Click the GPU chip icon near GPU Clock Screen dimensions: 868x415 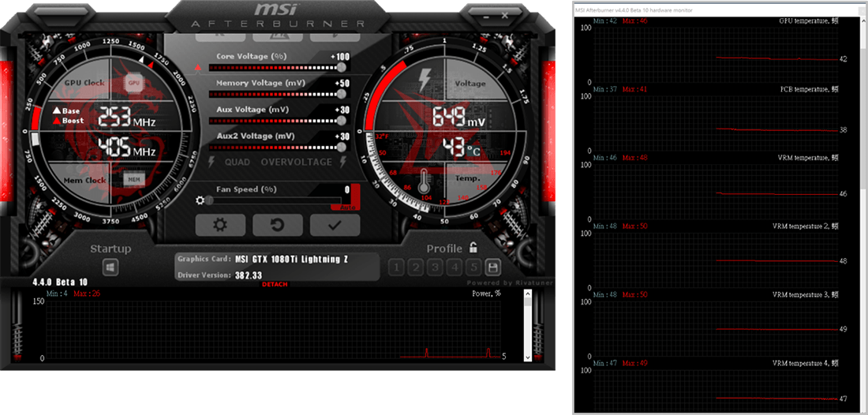click(x=133, y=83)
